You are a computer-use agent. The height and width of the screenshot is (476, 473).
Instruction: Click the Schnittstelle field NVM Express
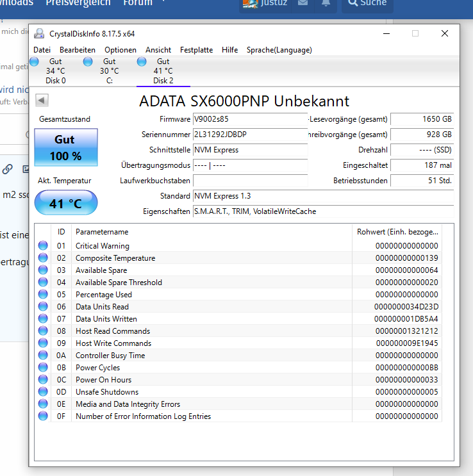point(251,150)
